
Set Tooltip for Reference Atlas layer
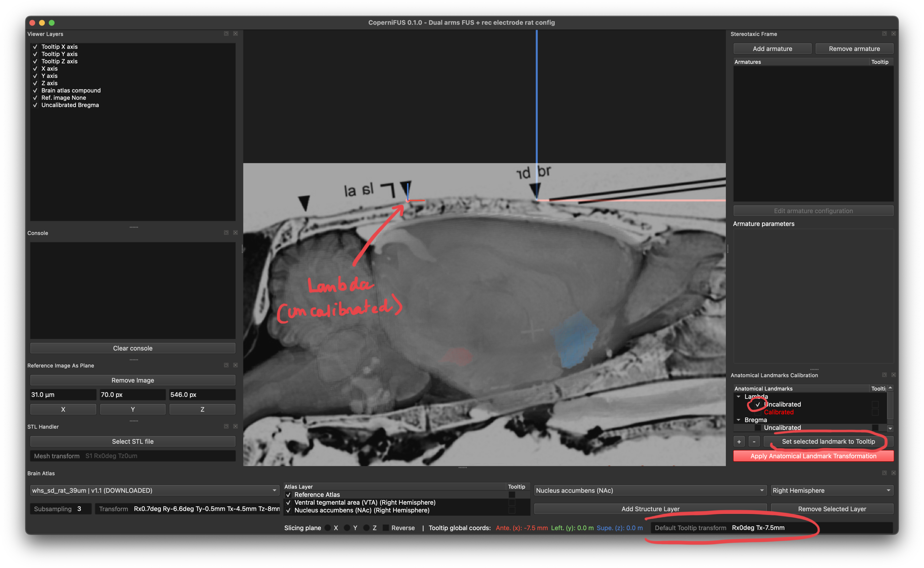pyautogui.click(x=512, y=495)
